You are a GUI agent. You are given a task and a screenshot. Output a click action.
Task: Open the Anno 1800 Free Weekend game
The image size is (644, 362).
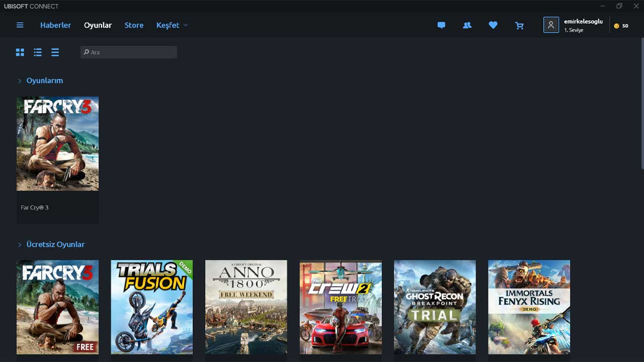246,307
